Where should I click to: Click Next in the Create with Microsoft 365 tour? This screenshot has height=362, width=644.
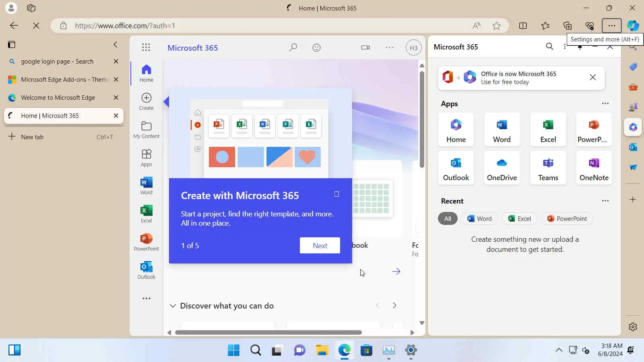coord(320,245)
